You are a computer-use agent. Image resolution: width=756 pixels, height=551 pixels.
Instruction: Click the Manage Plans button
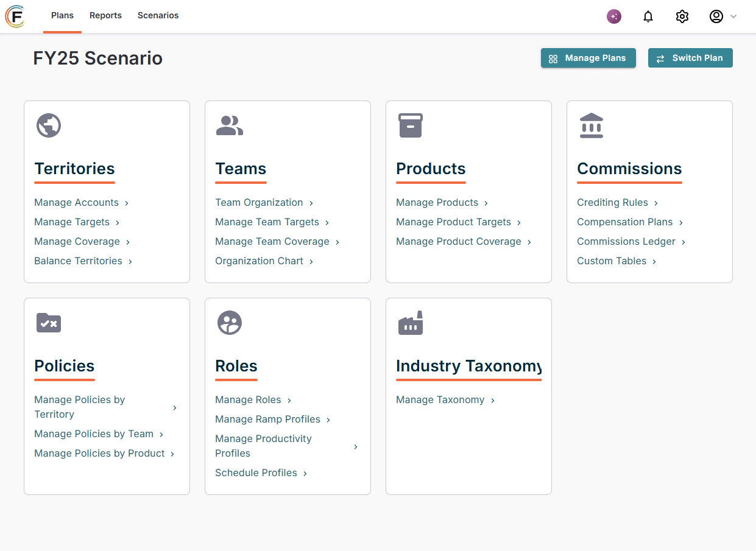(x=588, y=58)
